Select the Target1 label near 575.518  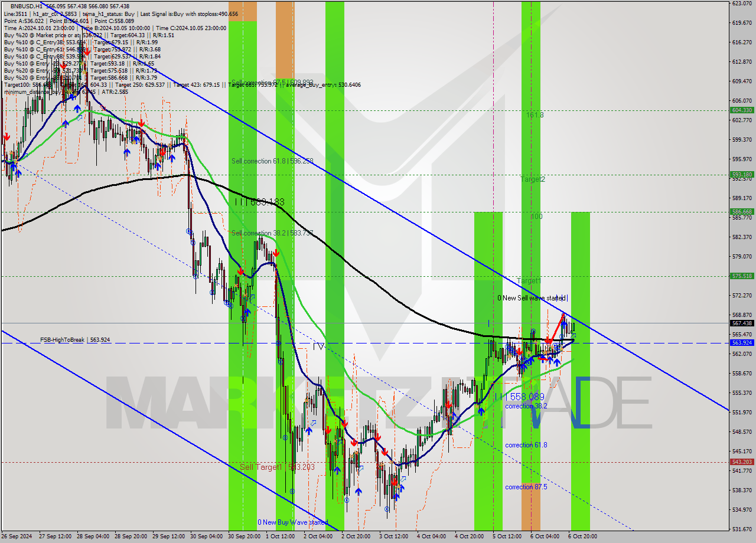[529, 281]
